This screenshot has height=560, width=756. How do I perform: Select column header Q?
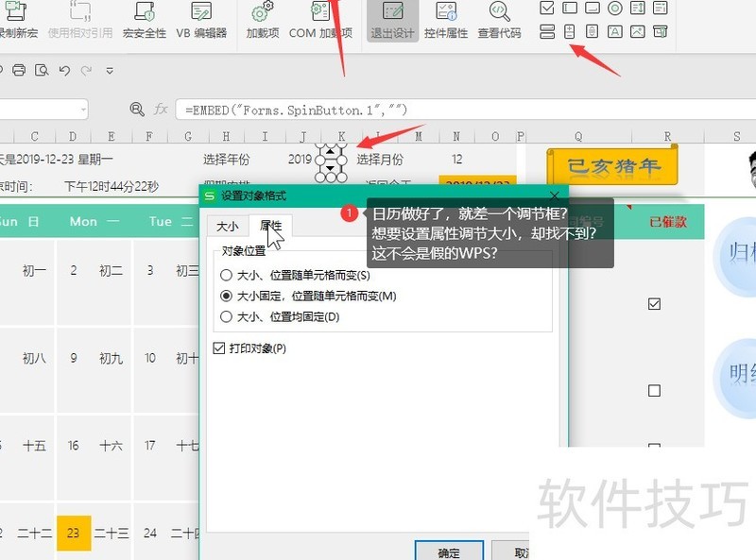pyautogui.click(x=578, y=136)
